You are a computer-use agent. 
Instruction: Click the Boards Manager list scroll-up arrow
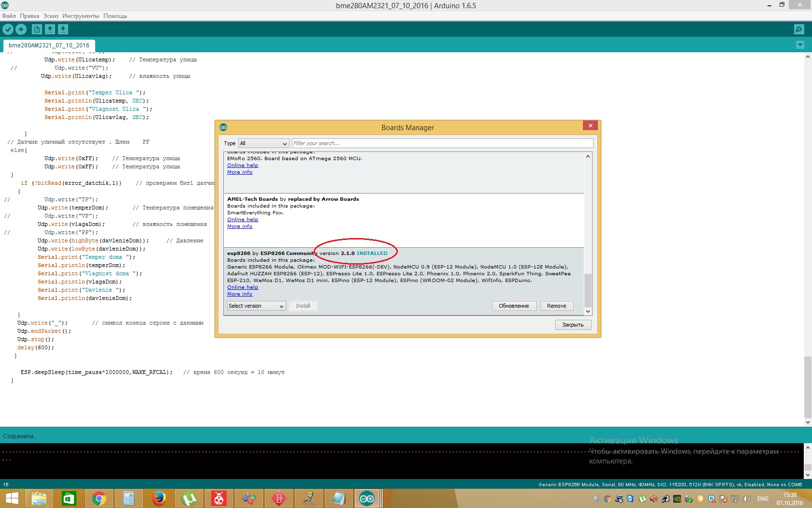point(588,156)
